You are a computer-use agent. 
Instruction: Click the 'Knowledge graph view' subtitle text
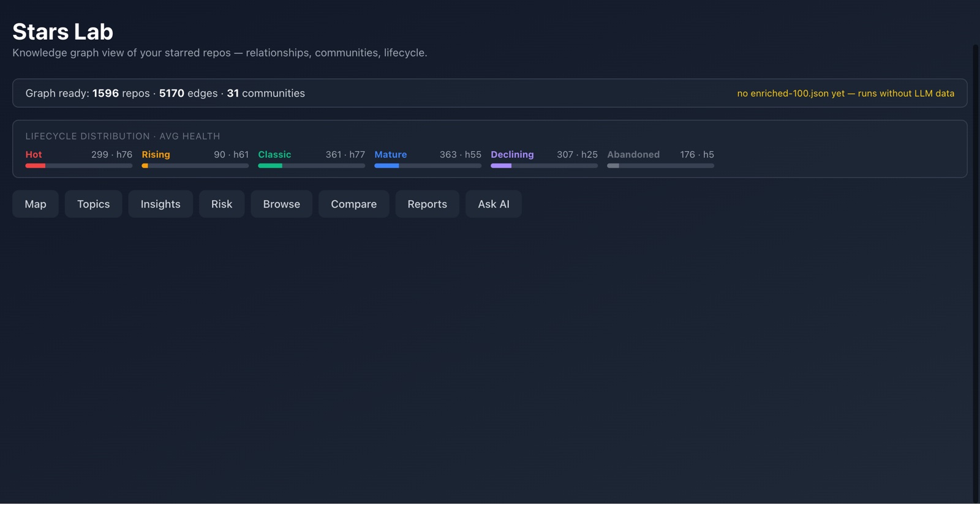pyautogui.click(x=220, y=53)
